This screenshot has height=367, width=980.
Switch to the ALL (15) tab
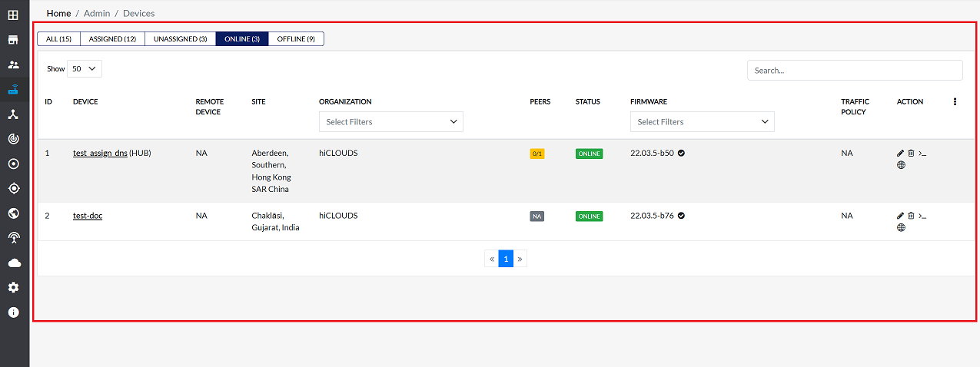pos(58,38)
